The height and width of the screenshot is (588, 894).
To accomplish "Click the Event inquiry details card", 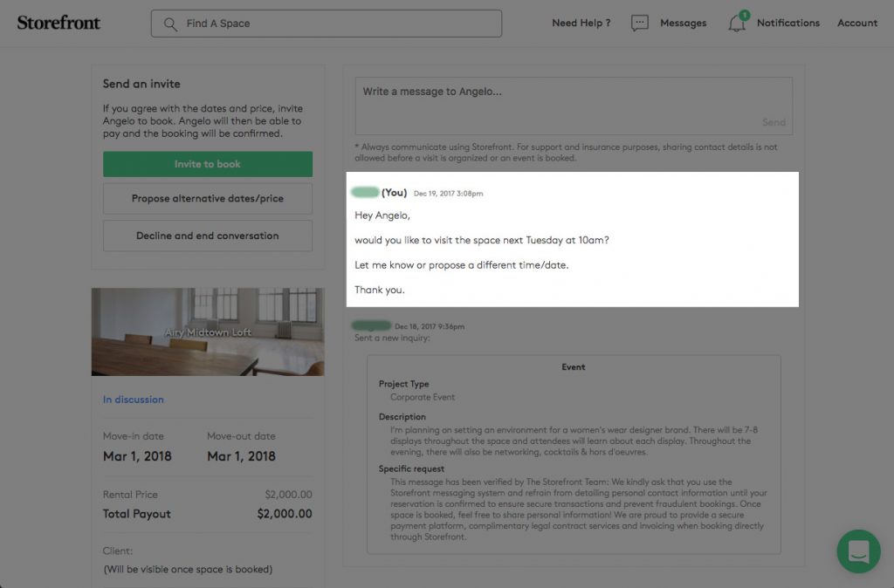I will click(x=573, y=454).
